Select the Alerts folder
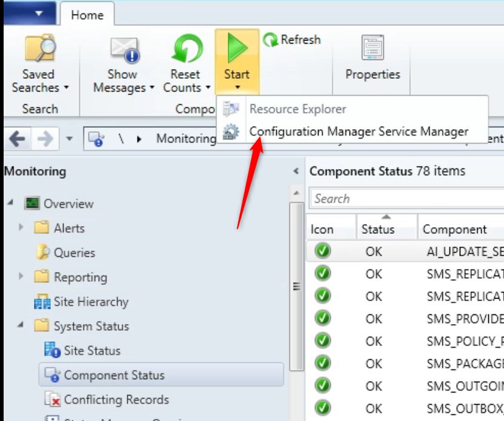Screen dimensions: 504x421 [x=69, y=228]
